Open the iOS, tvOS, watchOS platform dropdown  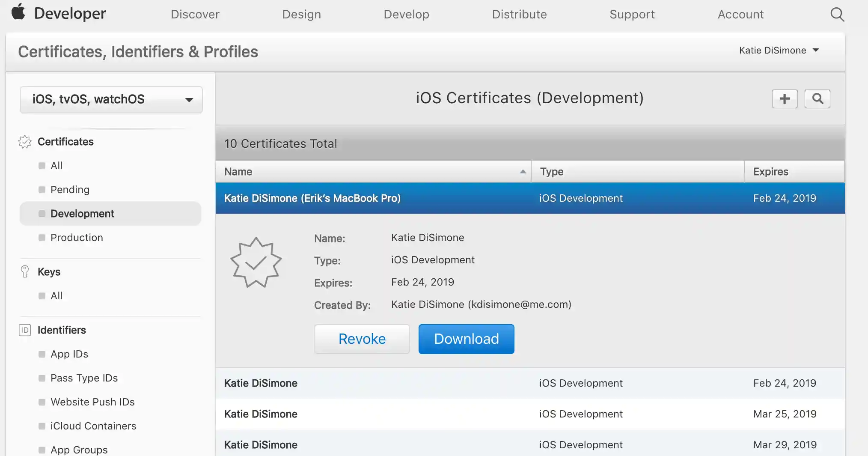[111, 99]
